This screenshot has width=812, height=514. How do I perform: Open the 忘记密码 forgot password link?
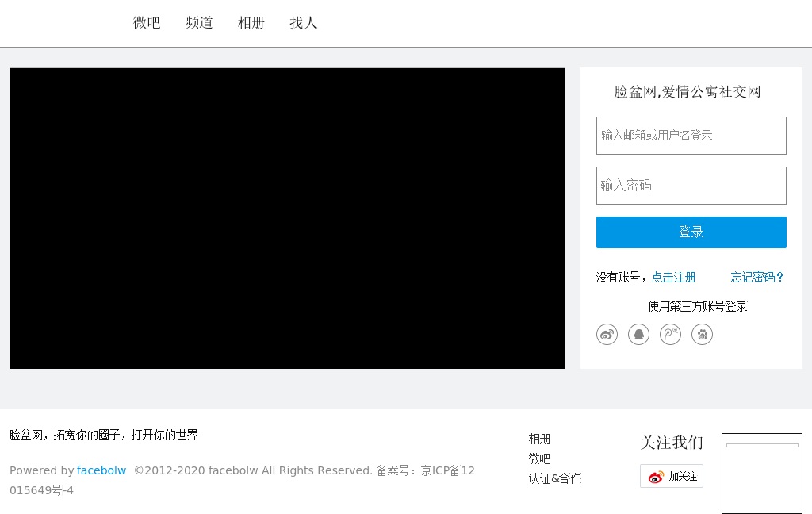pyautogui.click(x=757, y=277)
